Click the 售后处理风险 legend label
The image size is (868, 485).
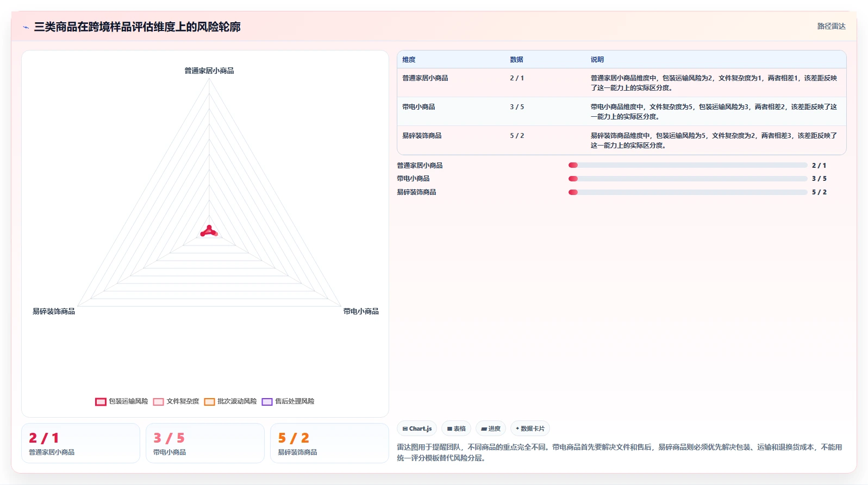pyautogui.click(x=295, y=401)
